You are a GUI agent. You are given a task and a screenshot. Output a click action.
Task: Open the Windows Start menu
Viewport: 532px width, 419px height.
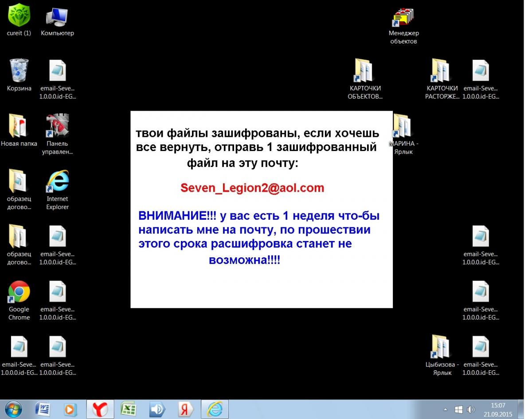click(x=13, y=409)
